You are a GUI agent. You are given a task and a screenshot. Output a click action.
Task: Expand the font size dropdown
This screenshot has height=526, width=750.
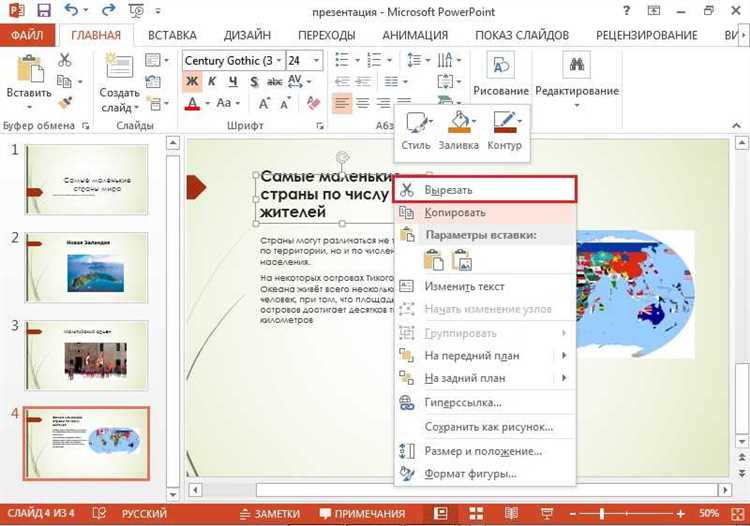point(316,61)
